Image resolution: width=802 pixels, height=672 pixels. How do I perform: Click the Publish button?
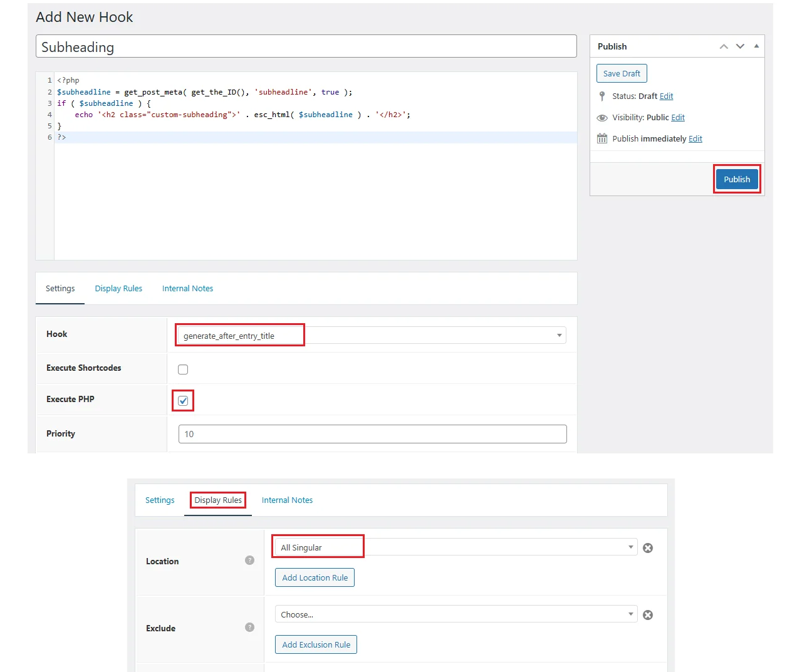pyautogui.click(x=737, y=179)
